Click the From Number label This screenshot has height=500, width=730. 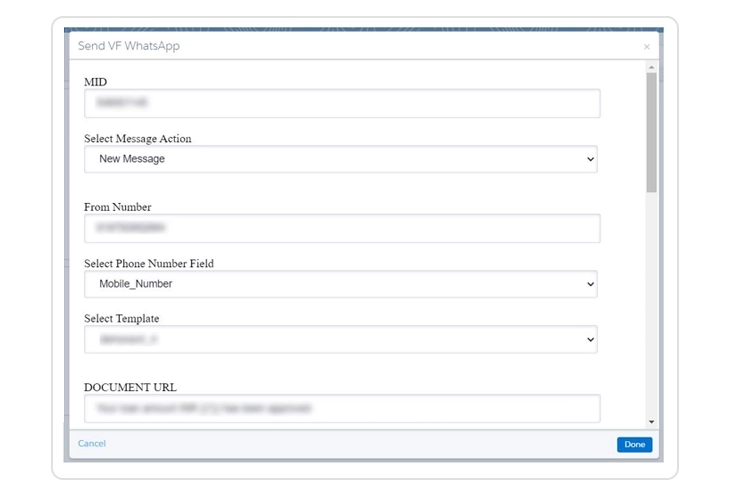(118, 207)
